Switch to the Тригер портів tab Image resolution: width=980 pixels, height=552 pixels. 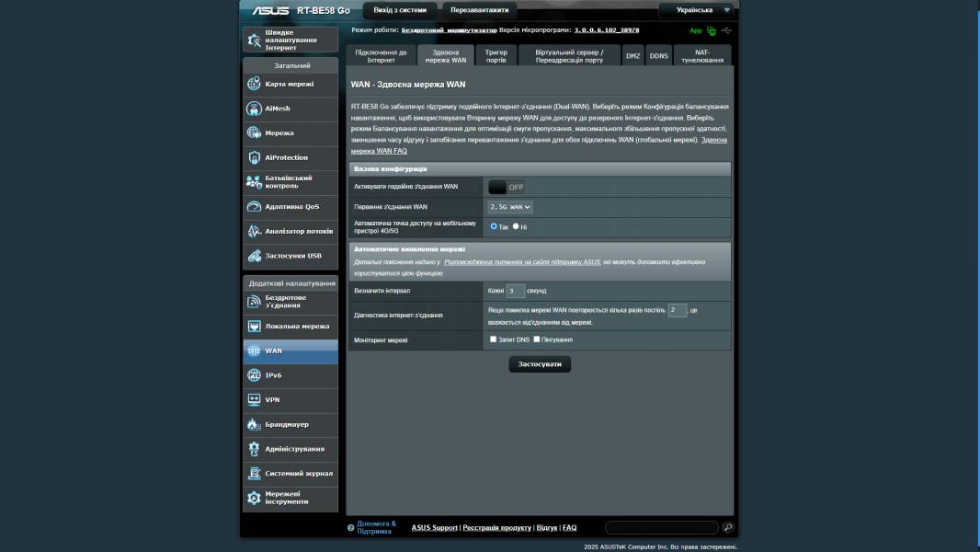[x=496, y=55]
